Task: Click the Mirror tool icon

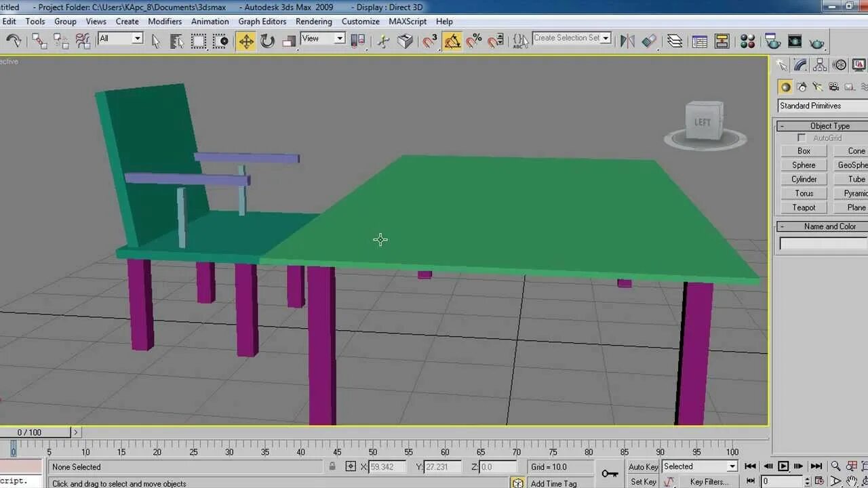Action: [x=627, y=41]
